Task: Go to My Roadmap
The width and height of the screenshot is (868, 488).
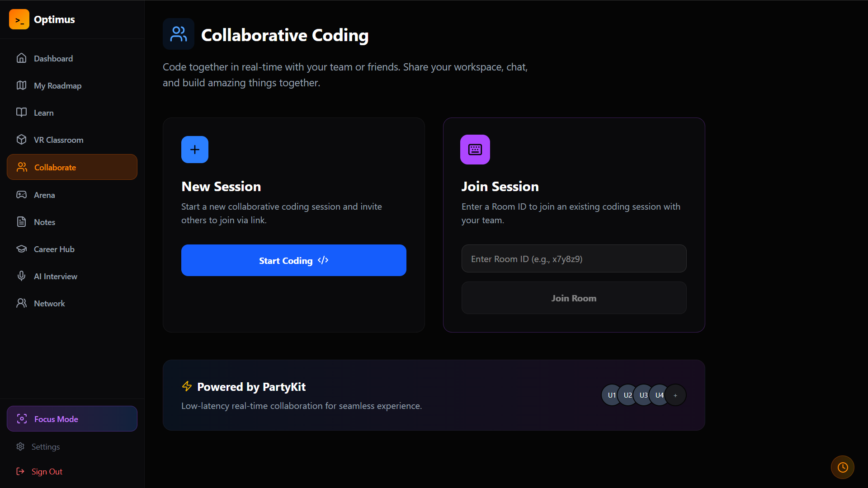Action: point(57,85)
